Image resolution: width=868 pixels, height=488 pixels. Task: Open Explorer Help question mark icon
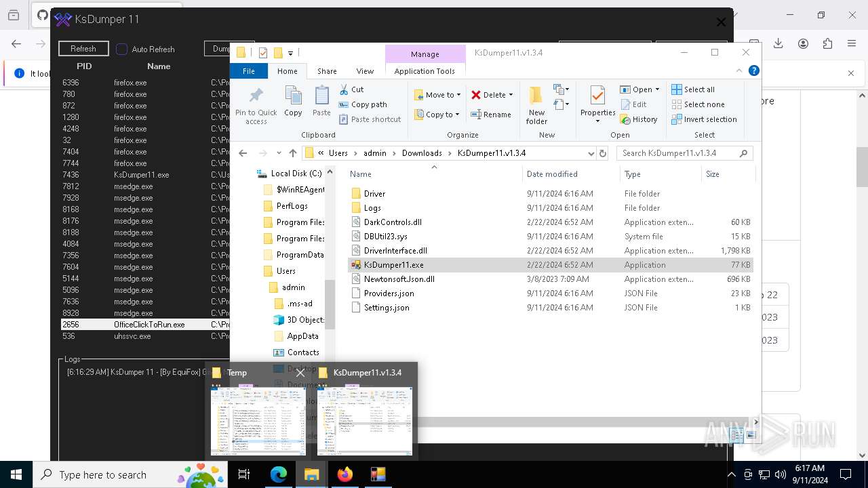pyautogui.click(x=753, y=70)
